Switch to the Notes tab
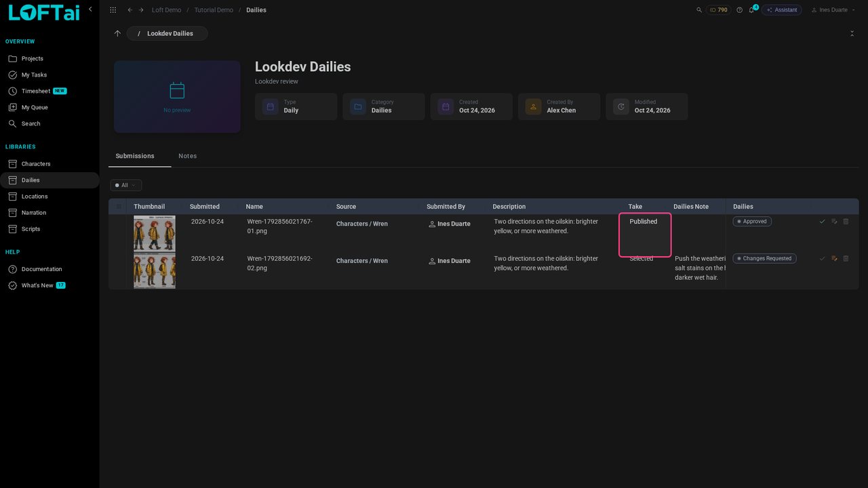The image size is (868, 488). click(188, 156)
